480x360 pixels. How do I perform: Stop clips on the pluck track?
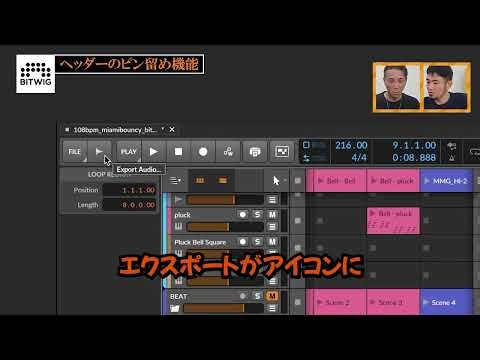[298, 220]
